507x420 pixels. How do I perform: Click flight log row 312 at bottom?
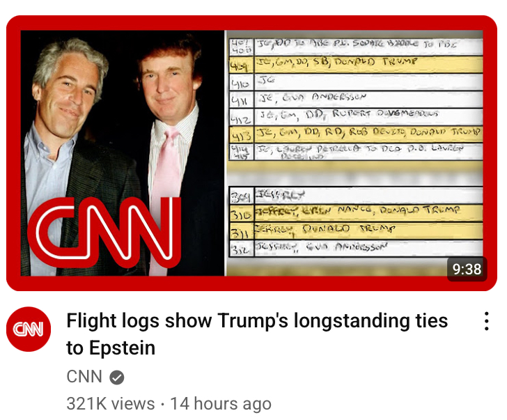(x=356, y=249)
